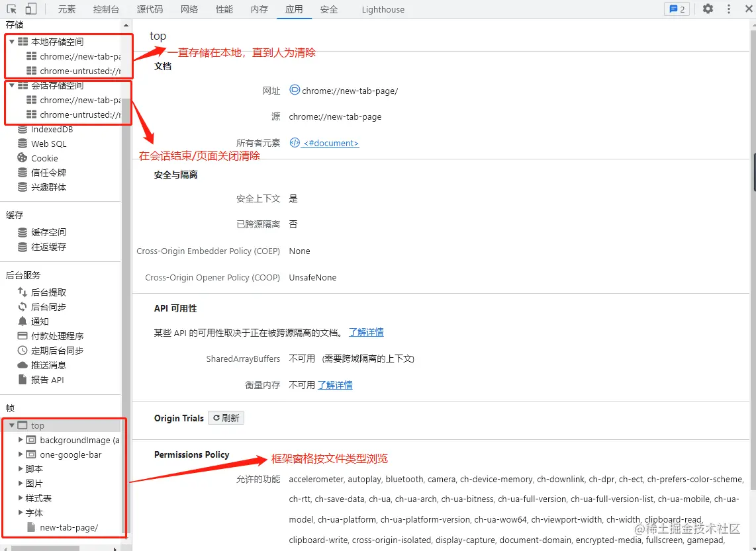Collapse the 本地存储空间 tree node
Image resolution: width=756 pixels, height=551 pixels.
tap(11, 42)
